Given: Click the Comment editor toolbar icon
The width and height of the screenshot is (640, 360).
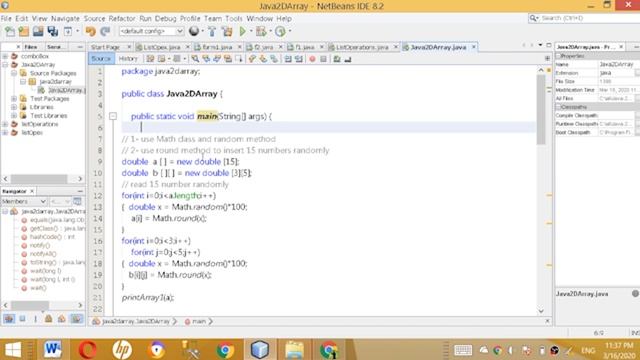Looking at the screenshot, I should (337, 59).
